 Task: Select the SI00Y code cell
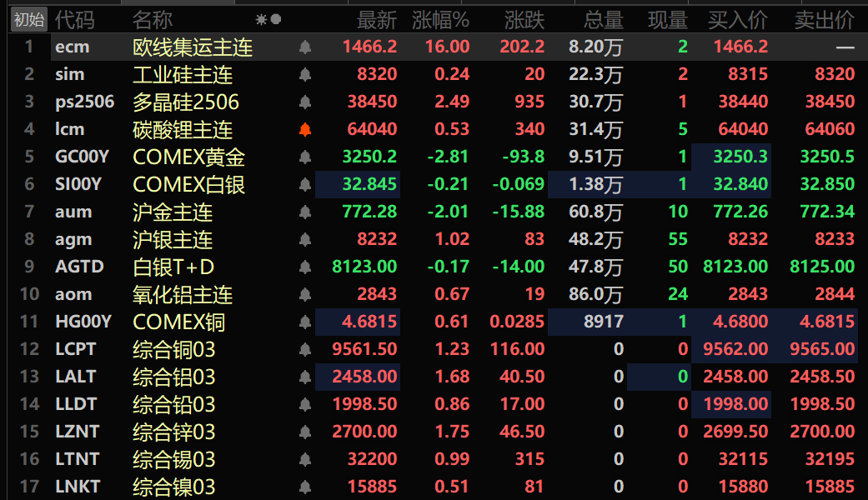78,184
